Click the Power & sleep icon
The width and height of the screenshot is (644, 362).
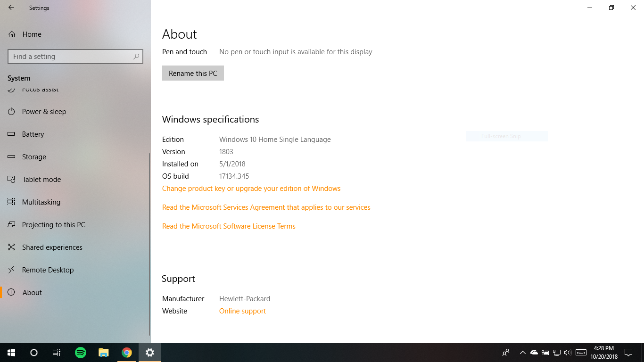click(12, 112)
